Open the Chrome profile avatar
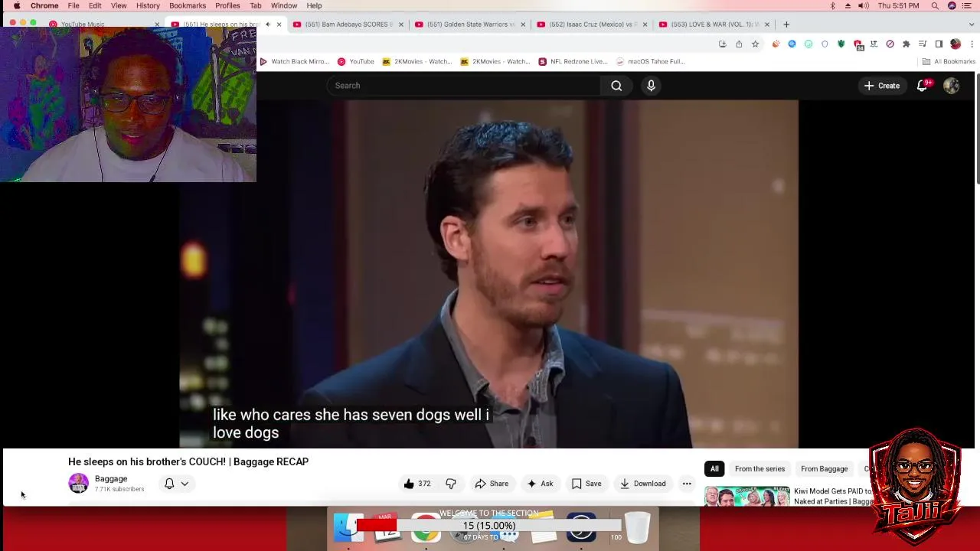The image size is (980, 551). point(955,44)
